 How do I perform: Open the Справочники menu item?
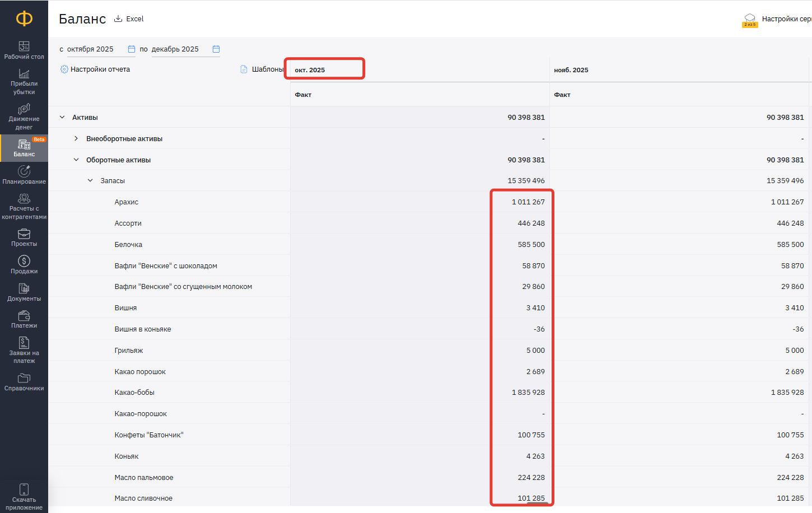click(24, 382)
